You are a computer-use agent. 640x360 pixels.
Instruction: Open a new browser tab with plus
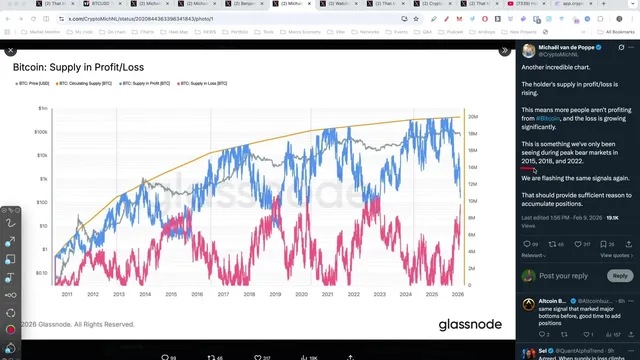pyautogui.click(x=604, y=4)
